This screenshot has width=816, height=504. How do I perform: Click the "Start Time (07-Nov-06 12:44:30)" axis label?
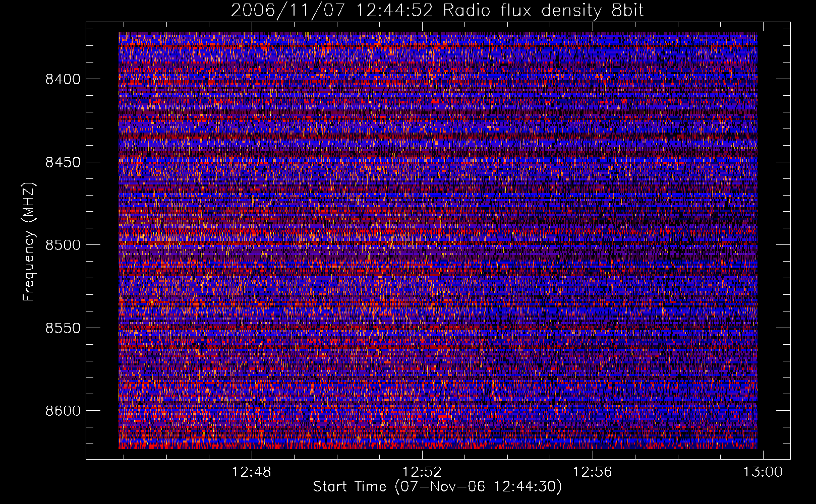pyautogui.click(x=437, y=487)
